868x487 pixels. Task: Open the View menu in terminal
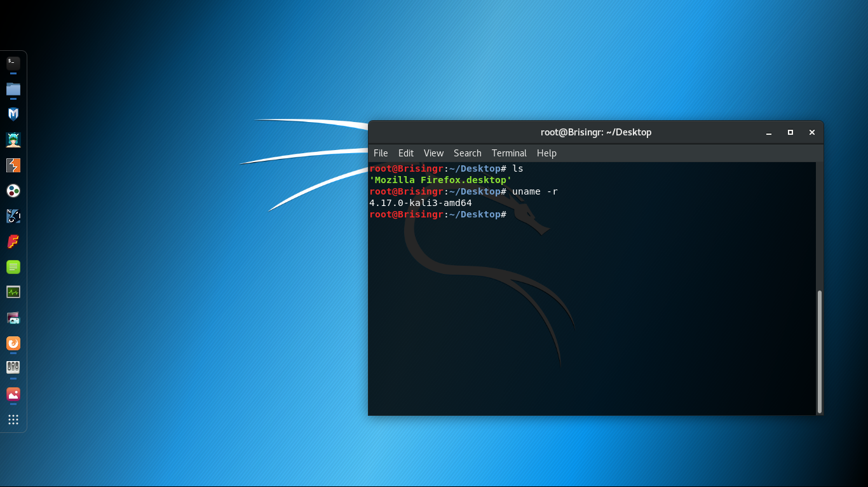tap(433, 153)
